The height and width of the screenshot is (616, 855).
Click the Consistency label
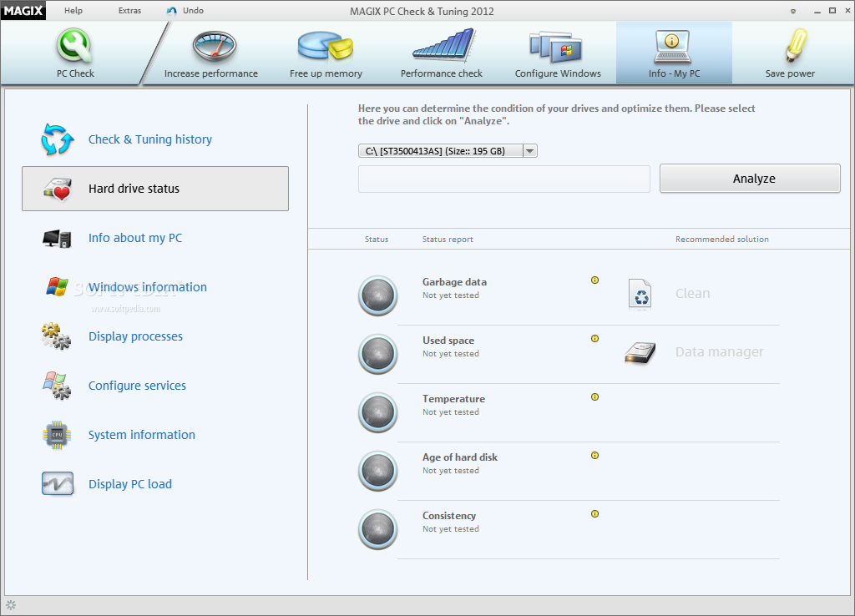[x=448, y=516]
